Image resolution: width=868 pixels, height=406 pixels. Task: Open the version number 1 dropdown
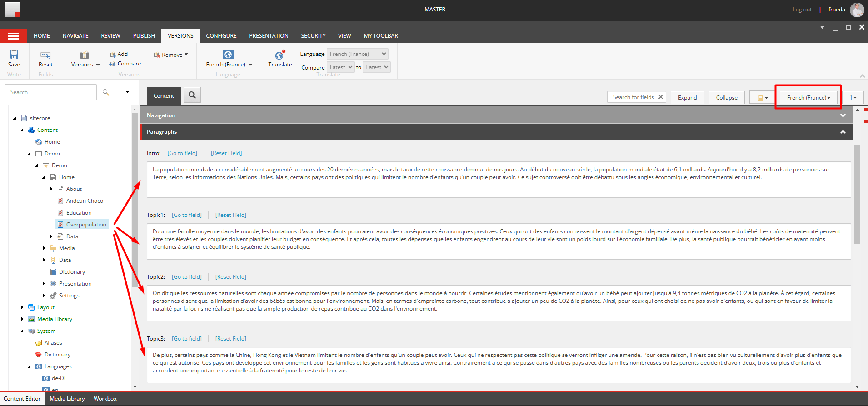click(853, 98)
